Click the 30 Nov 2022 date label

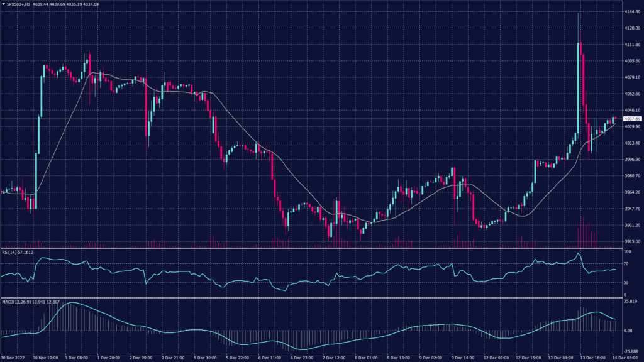(14, 358)
